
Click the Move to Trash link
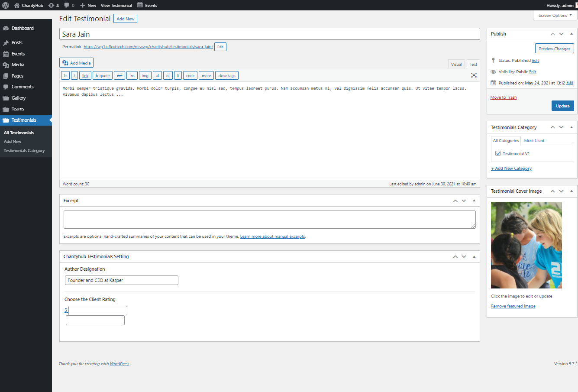[x=503, y=97]
